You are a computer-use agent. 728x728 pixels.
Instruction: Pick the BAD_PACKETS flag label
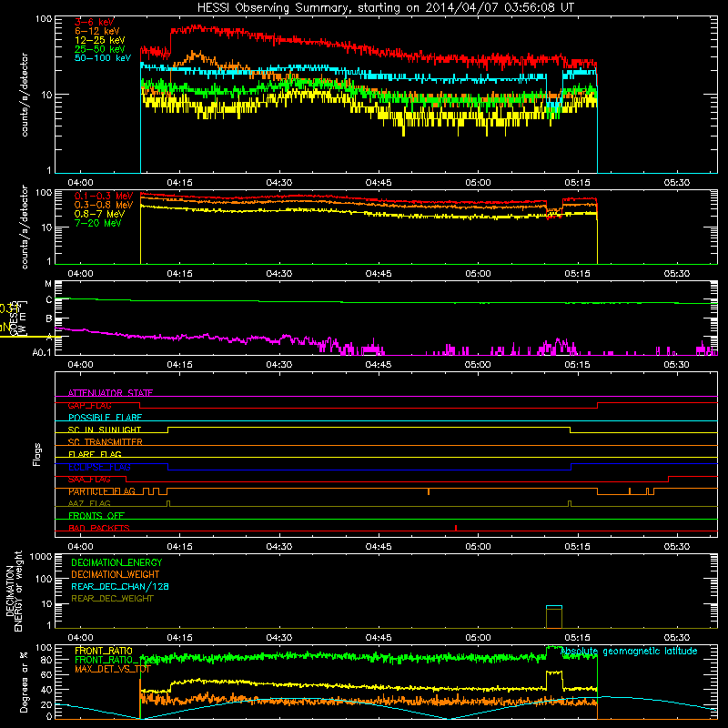coord(99,528)
